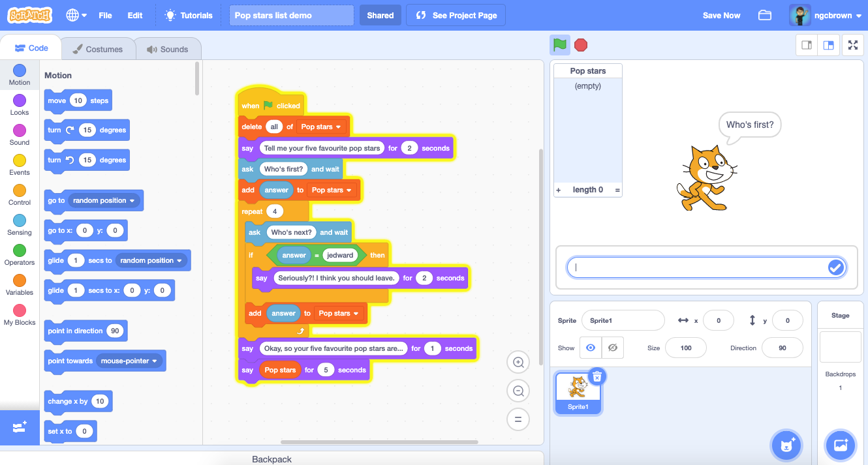Open the Sensing block category

tap(20, 225)
